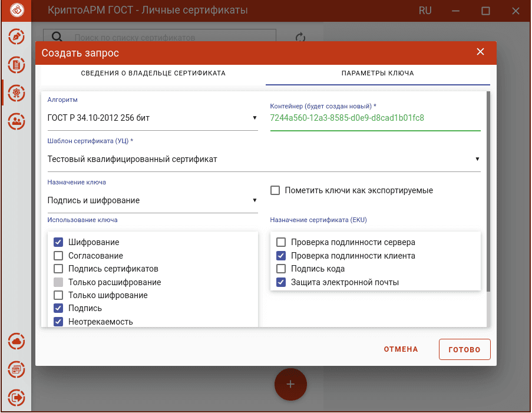Screen dimensions: 532x413
Task: Enable the Согласование checkbox
Action: tap(58, 256)
